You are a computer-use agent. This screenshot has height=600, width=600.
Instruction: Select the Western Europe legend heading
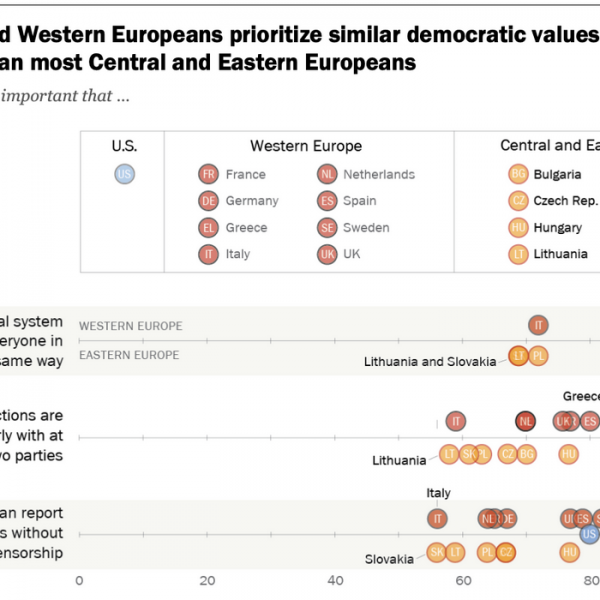pyautogui.click(x=306, y=146)
